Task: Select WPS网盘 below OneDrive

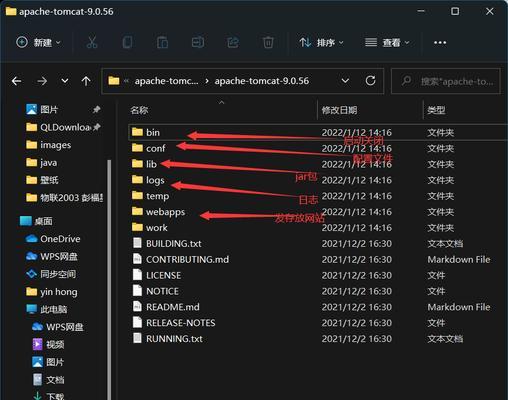Action: (52, 256)
